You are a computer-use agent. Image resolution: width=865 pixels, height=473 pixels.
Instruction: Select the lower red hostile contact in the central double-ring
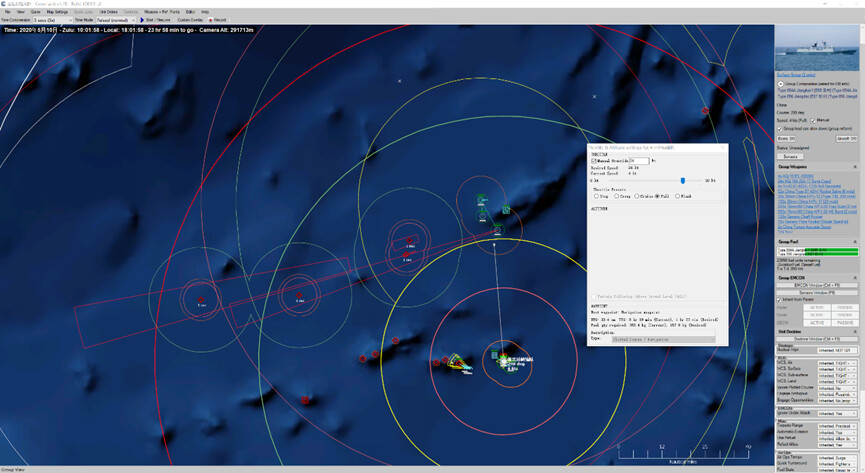[x=406, y=254]
